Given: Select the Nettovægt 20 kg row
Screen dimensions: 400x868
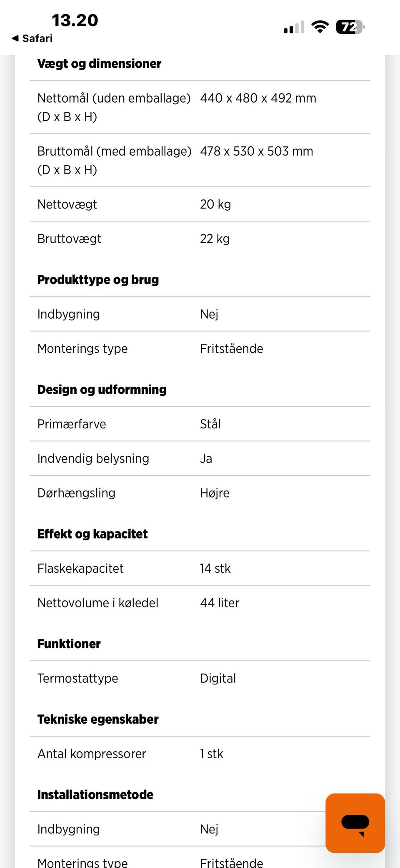Looking at the screenshot, I should [x=200, y=204].
